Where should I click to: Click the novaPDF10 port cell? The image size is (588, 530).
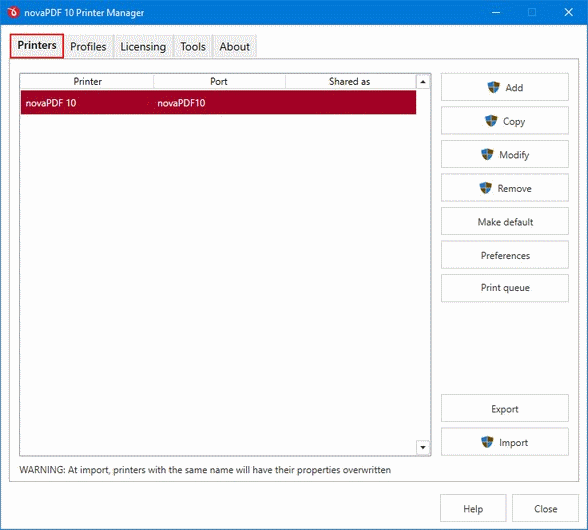181,103
